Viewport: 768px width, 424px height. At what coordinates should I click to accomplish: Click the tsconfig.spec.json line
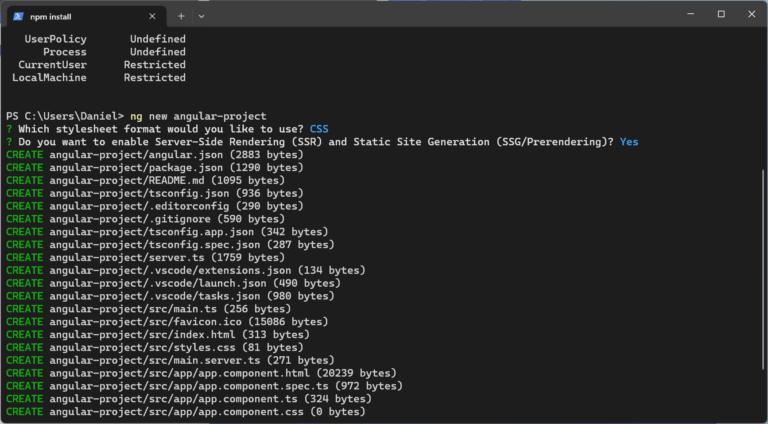pos(170,244)
